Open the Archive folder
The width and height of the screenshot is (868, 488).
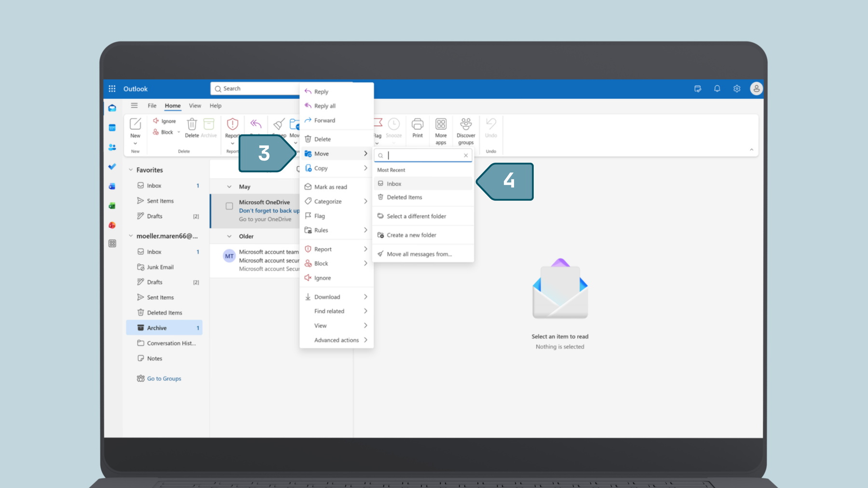pos(164,328)
